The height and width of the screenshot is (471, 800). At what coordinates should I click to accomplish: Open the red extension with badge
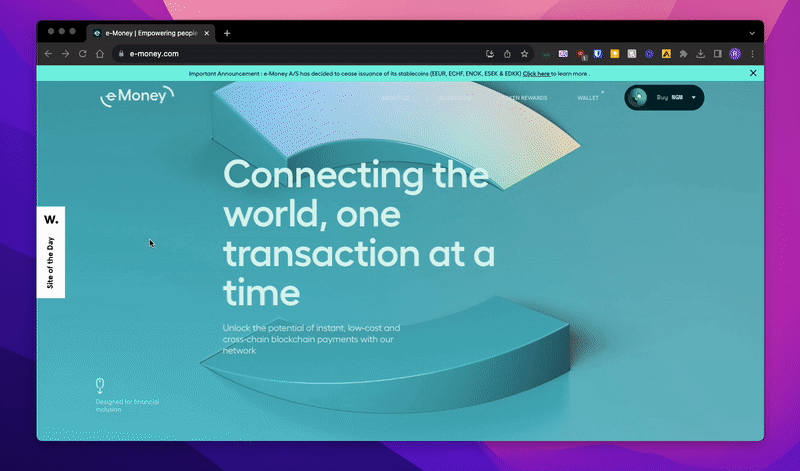581,54
